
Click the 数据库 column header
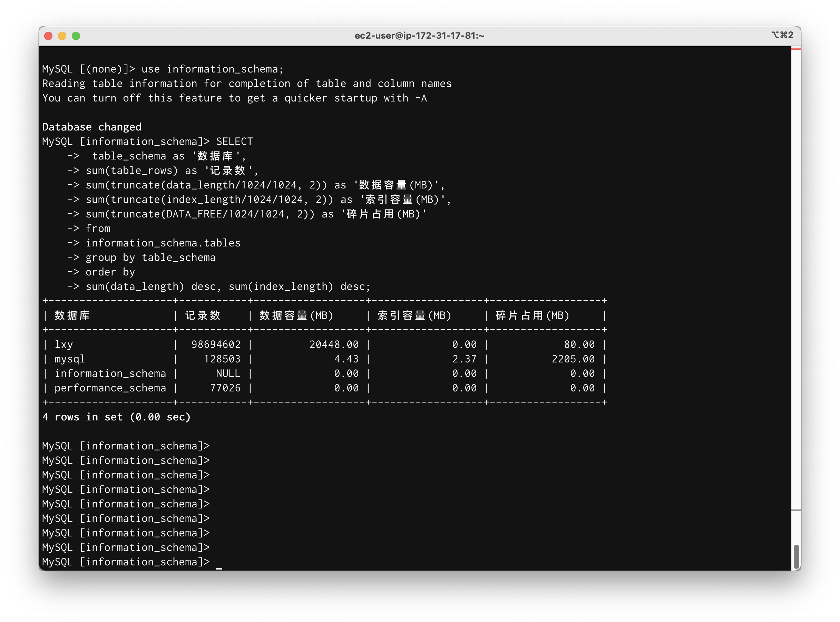(72, 315)
